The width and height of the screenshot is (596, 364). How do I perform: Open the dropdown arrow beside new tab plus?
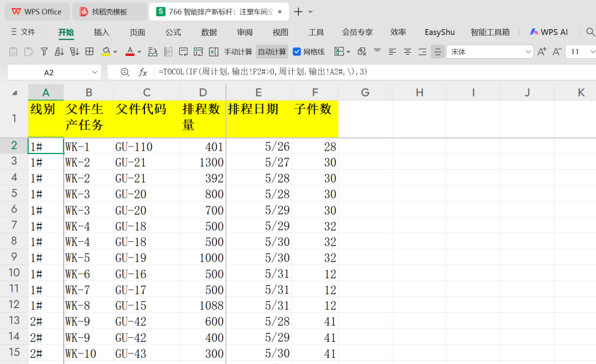click(311, 12)
